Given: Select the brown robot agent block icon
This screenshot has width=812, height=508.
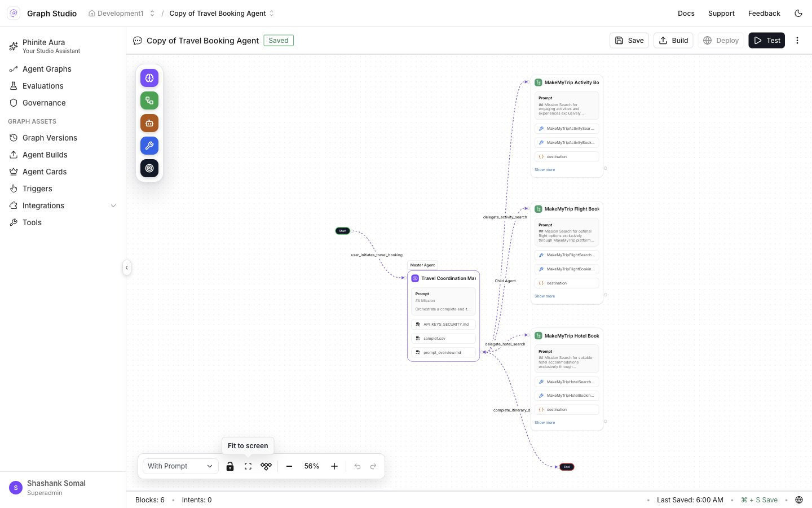Looking at the screenshot, I should (149, 123).
